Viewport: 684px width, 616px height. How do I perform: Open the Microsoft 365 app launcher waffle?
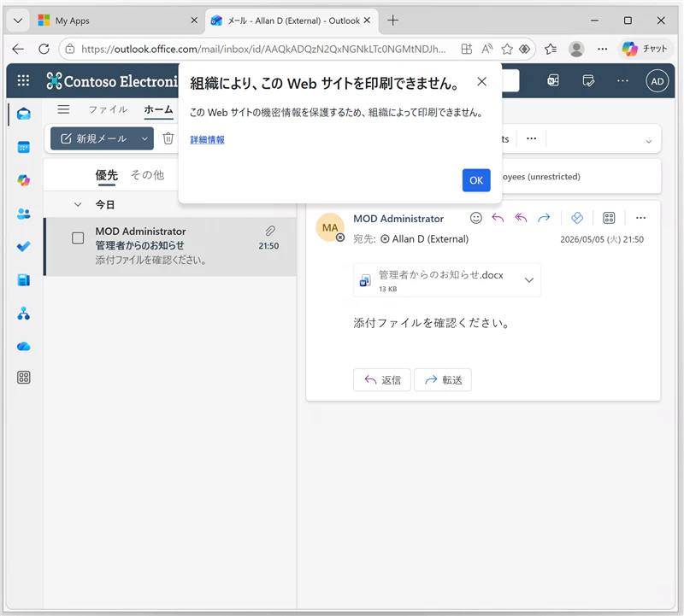coord(23,80)
